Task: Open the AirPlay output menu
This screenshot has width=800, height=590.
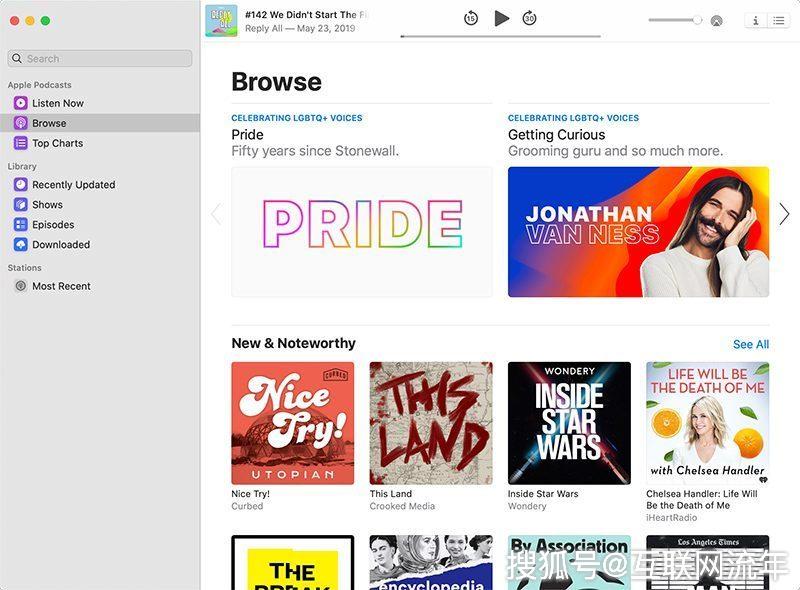Action: coord(717,21)
